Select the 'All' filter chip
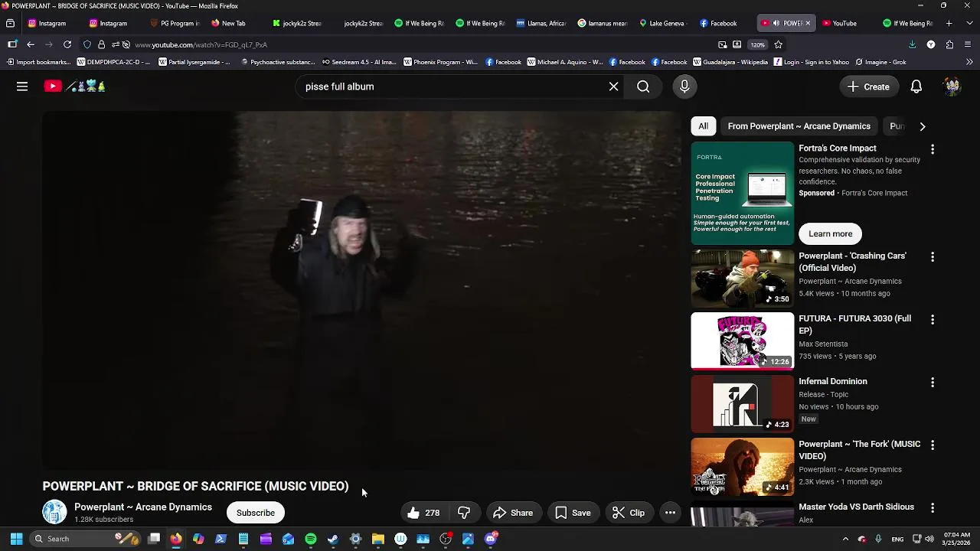This screenshot has width=980, height=551. click(x=703, y=126)
